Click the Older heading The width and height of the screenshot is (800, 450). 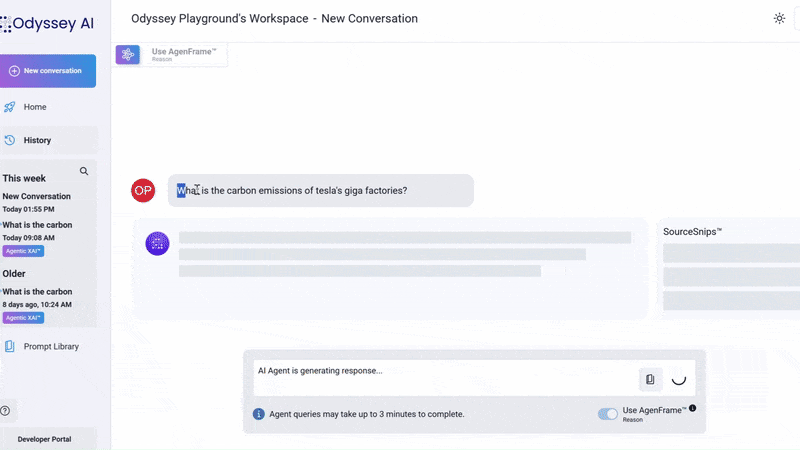pyautogui.click(x=14, y=273)
